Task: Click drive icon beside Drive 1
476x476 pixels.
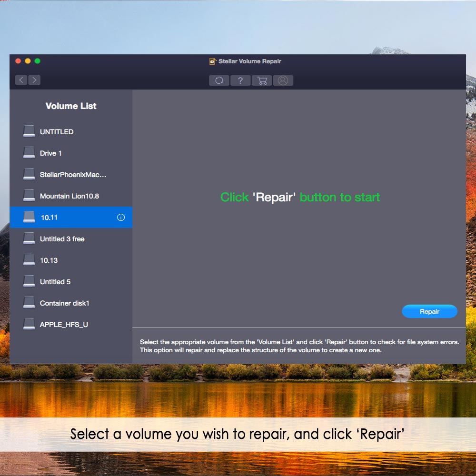Action: click(29, 153)
